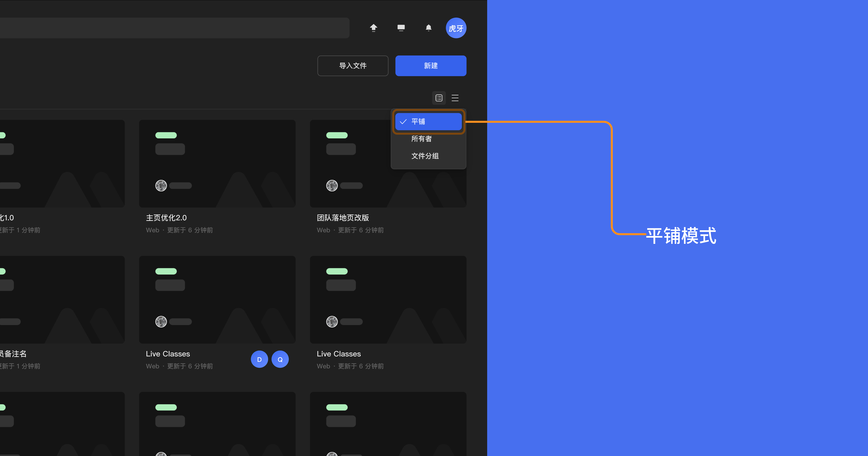This screenshot has width=868, height=456.
Task: Click the blue 新建 button
Action: [x=431, y=66]
